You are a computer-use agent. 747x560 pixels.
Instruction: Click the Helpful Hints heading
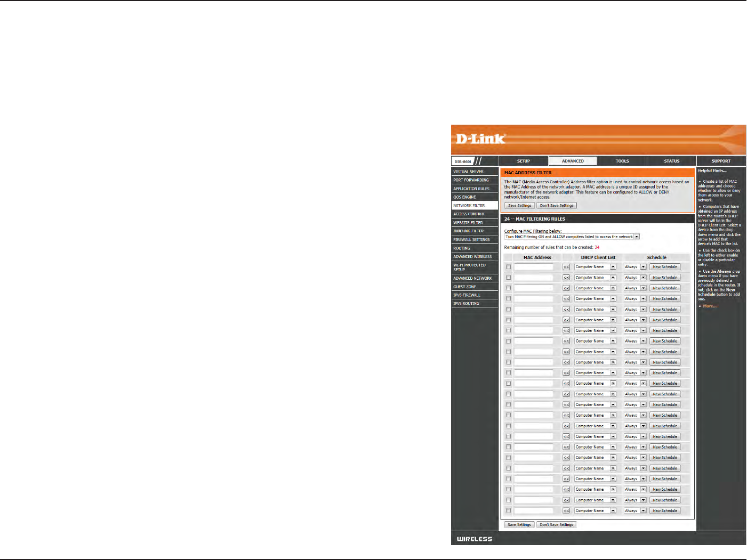(x=712, y=171)
